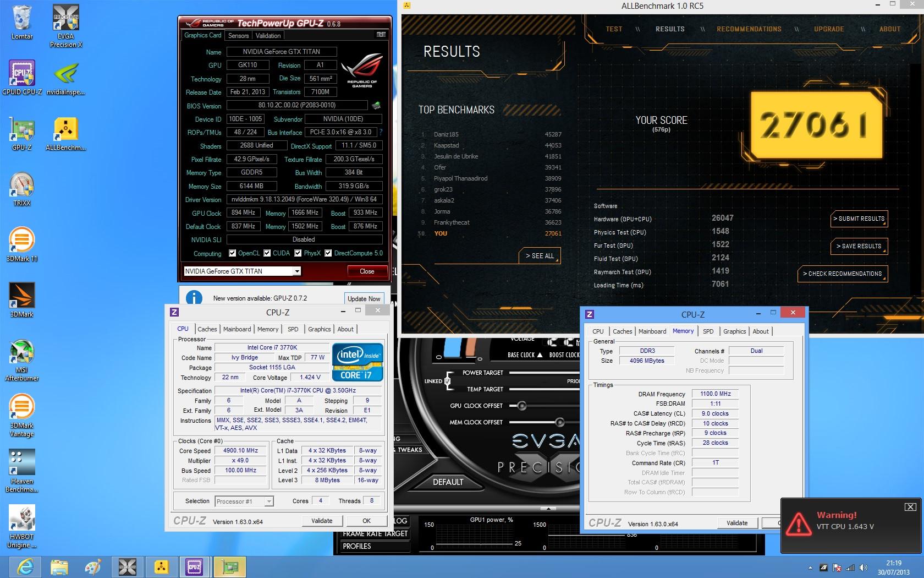Open the Lomtar recycle bin icon

[x=22, y=22]
